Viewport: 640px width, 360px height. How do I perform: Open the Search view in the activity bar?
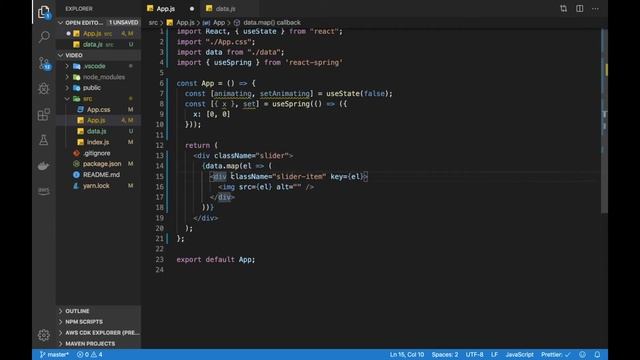click(x=44, y=37)
